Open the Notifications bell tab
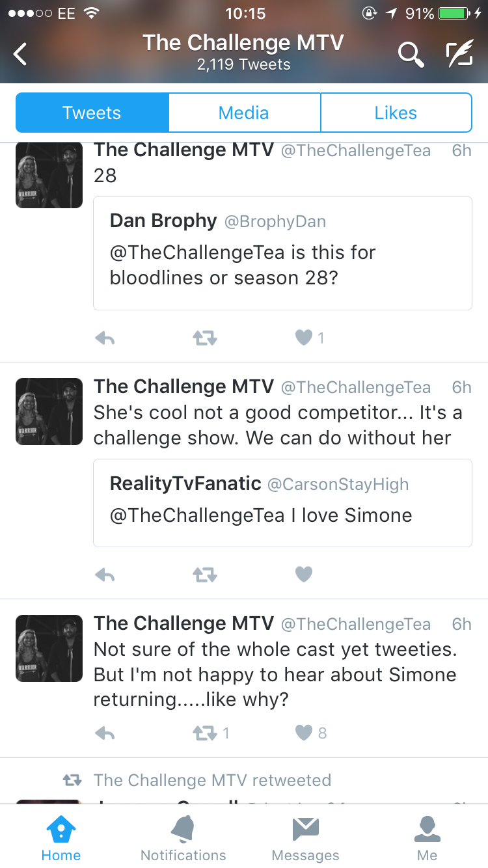 183,838
